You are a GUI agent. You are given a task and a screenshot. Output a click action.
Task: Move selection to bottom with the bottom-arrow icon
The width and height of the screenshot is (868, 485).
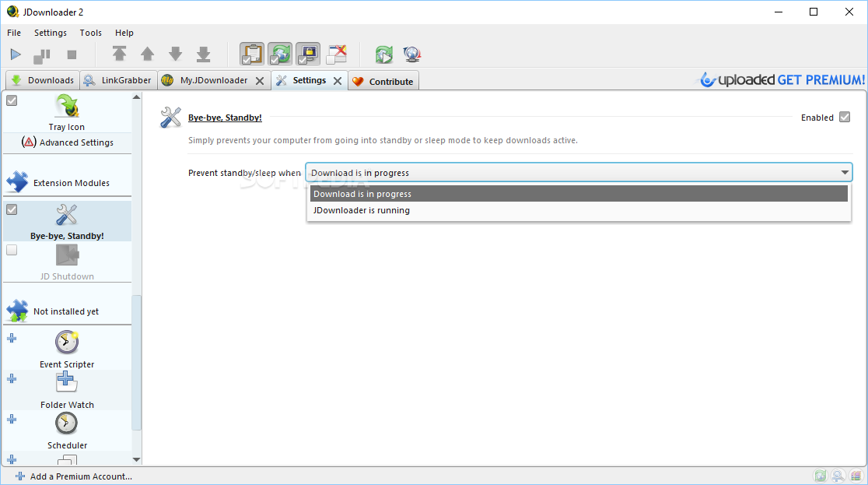tap(204, 54)
